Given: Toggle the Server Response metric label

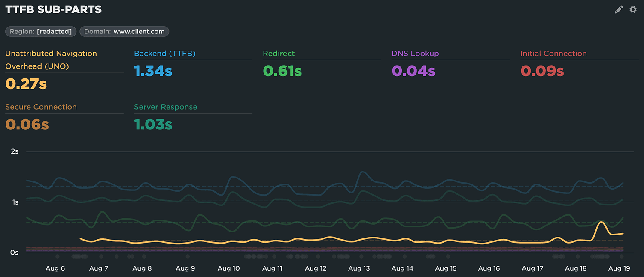Looking at the screenshot, I should pyautogui.click(x=166, y=107).
